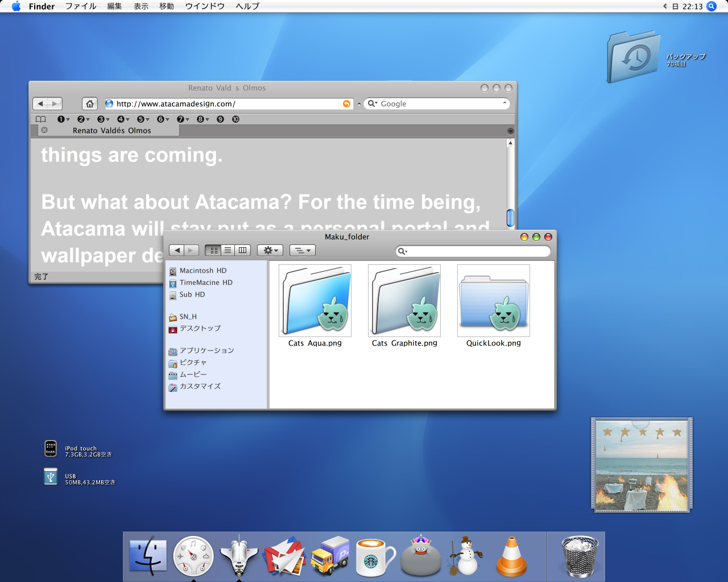Open the ファイル menu
The height and width of the screenshot is (582, 728).
point(81,6)
